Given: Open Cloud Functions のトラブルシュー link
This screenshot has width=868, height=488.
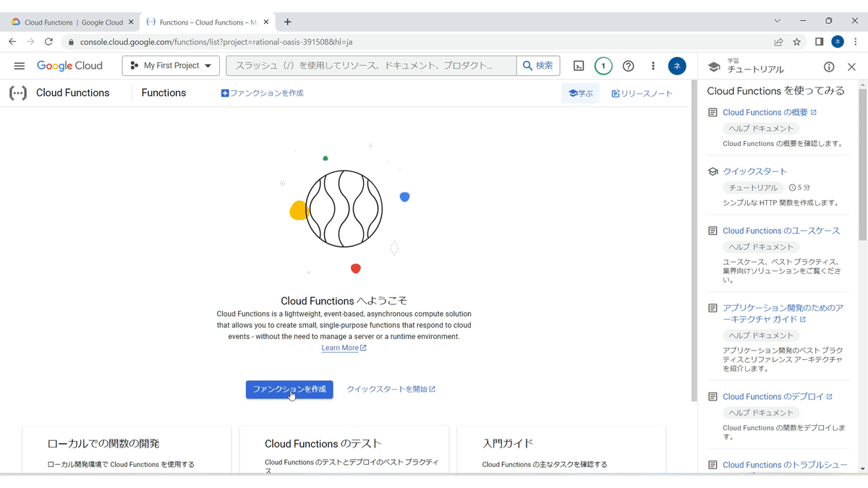Looking at the screenshot, I should point(785,465).
